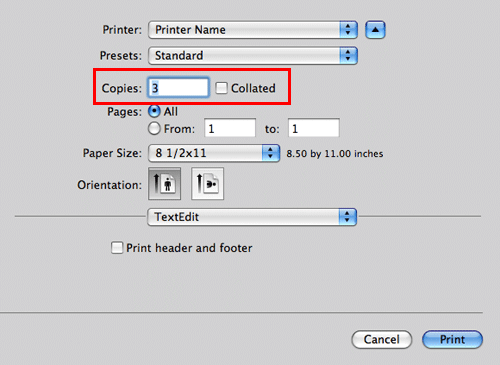This screenshot has width=500, height=365.
Task: Choose the From page range radio button
Action: click(x=154, y=128)
